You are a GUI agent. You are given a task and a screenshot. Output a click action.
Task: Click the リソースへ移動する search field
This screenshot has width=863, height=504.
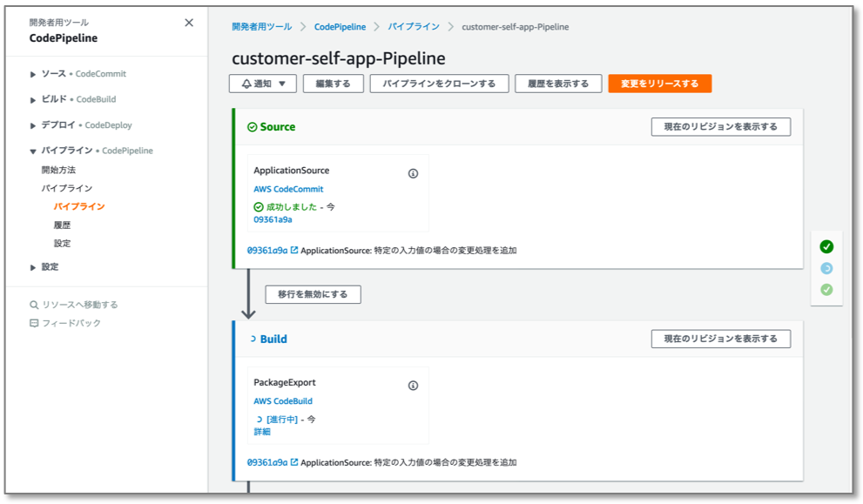point(79,305)
